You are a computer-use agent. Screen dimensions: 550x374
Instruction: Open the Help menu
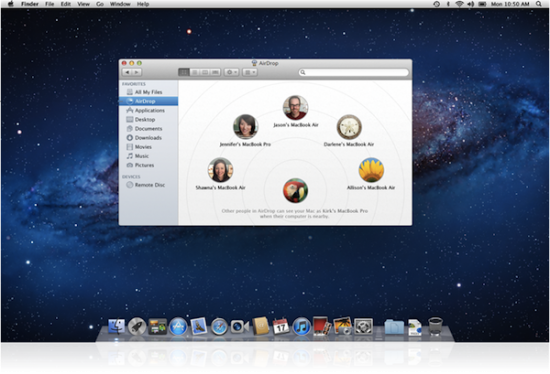[x=143, y=4]
